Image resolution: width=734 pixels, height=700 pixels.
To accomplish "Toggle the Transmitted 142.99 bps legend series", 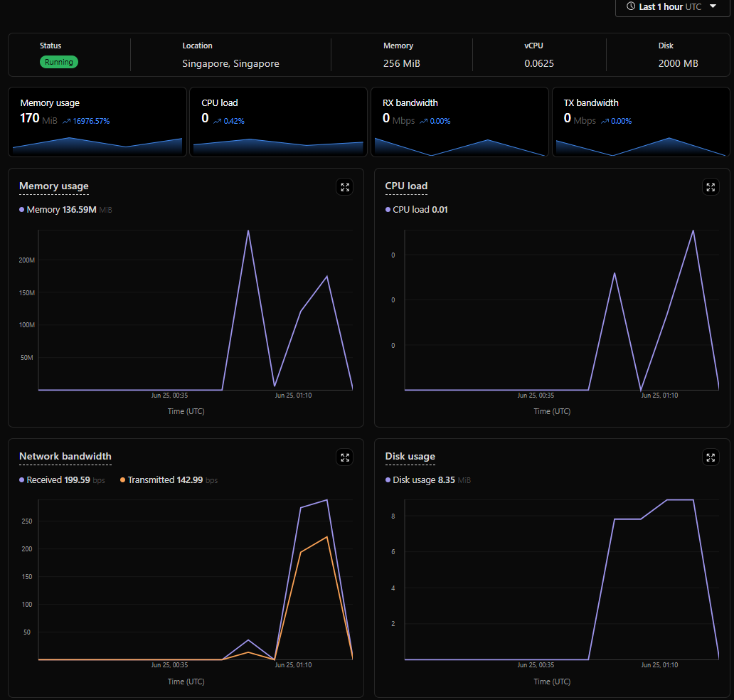I will pos(169,480).
